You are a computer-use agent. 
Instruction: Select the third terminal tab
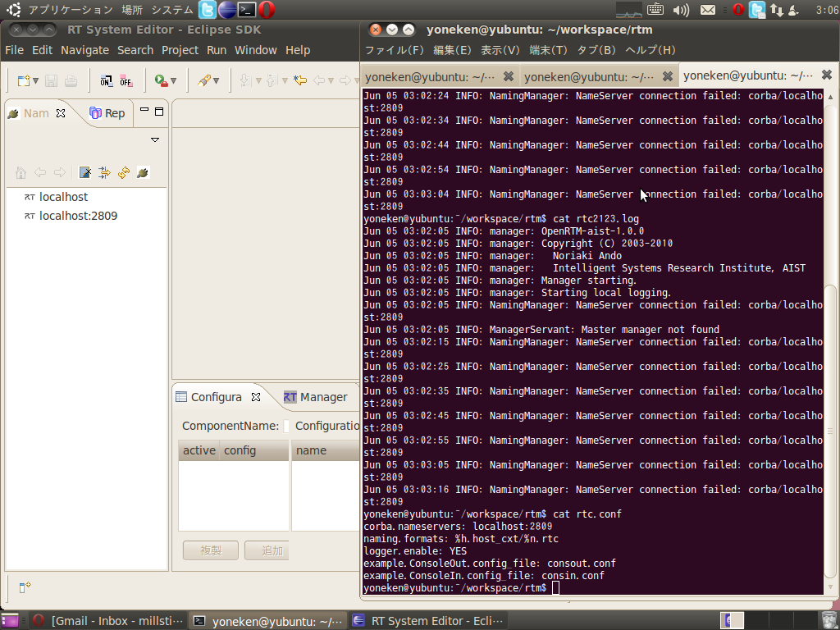click(748, 76)
